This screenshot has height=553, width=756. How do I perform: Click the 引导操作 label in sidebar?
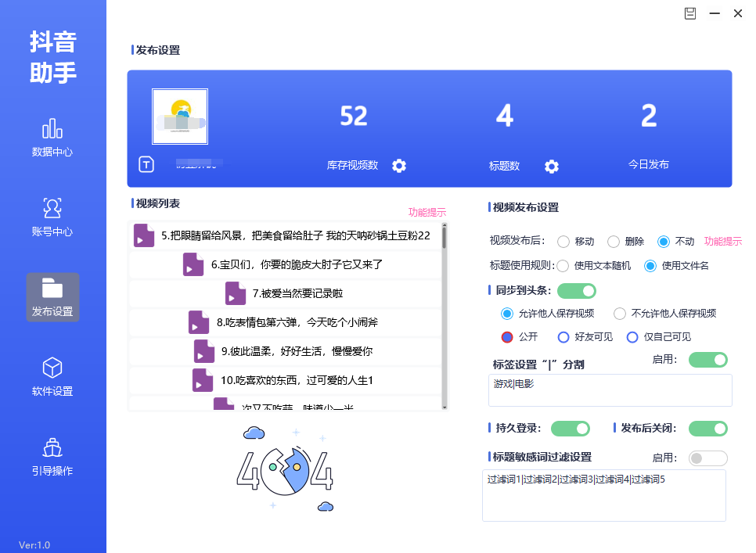pyautogui.click(x=52, y=471)
